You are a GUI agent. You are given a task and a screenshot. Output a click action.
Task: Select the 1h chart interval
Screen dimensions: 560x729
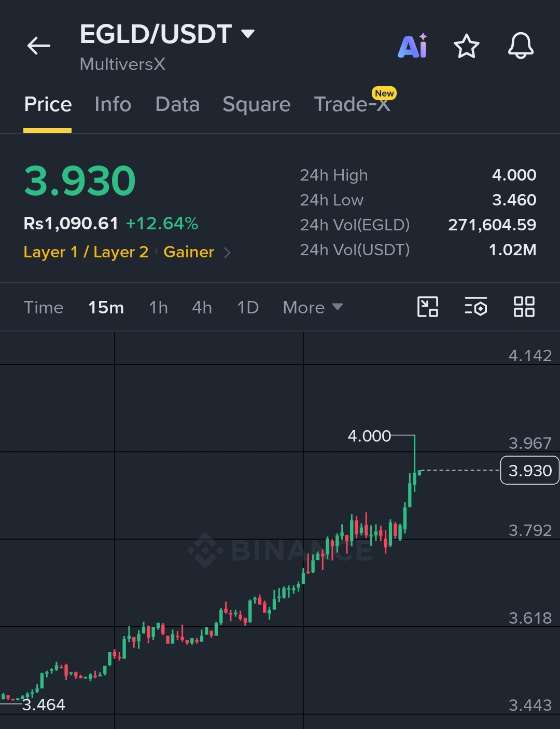point(158,307)
